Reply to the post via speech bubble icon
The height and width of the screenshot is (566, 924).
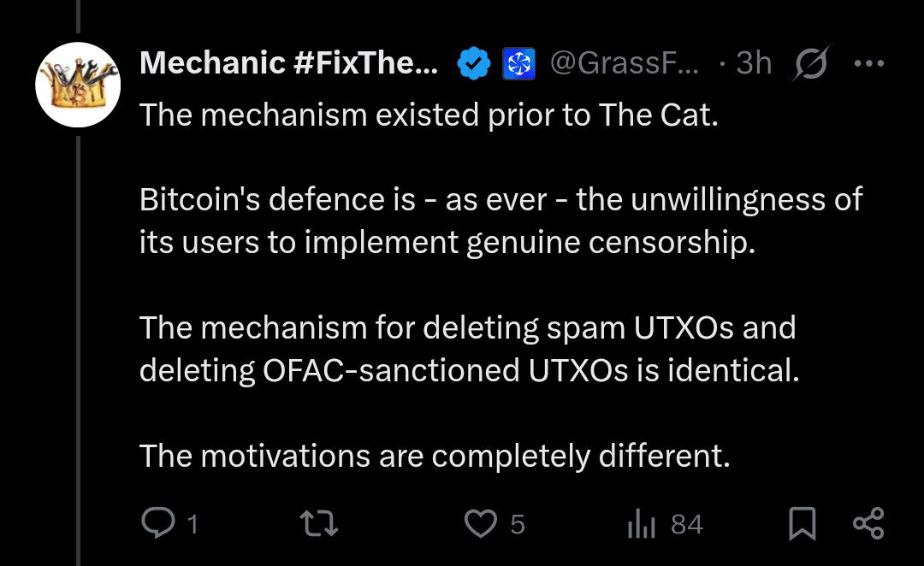(x=157, y=523)
